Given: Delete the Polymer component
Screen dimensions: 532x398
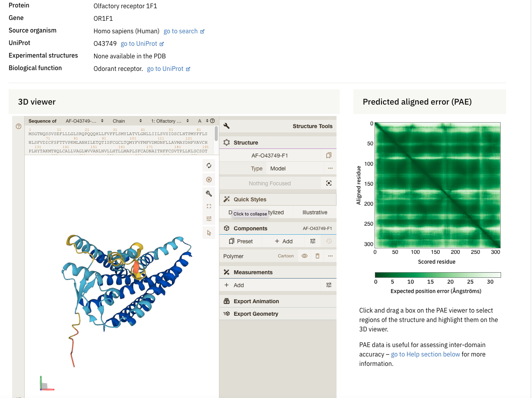Looking at the screenshot, I should coord(317,256).
